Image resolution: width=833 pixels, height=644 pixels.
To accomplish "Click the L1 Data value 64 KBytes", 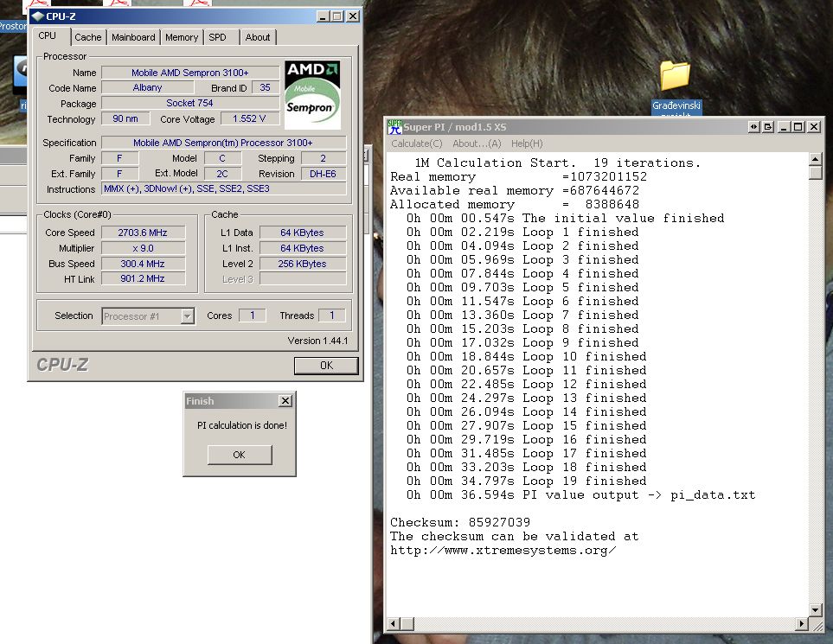I will coord(302,233).
